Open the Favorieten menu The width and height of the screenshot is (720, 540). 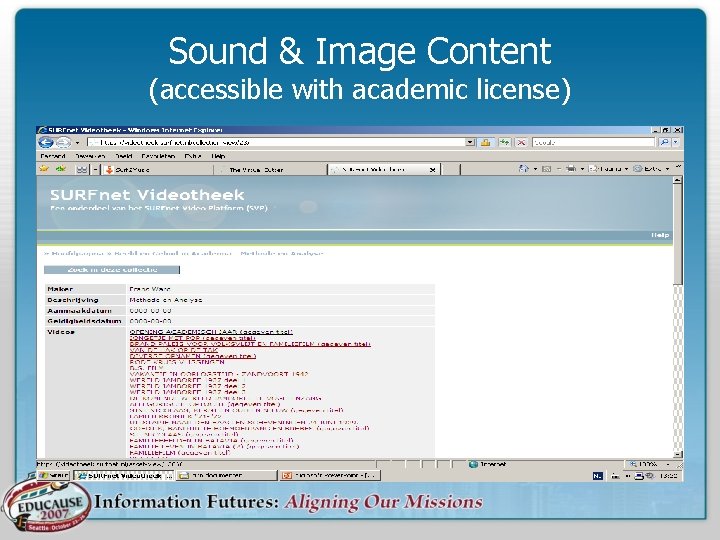(158, 156)
